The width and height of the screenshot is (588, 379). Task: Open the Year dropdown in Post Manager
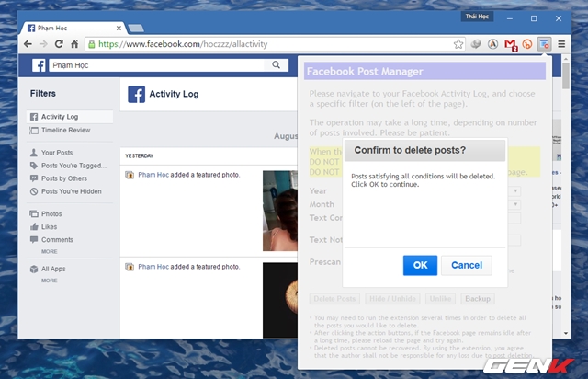pyautogui.click(x=516, y=190)
